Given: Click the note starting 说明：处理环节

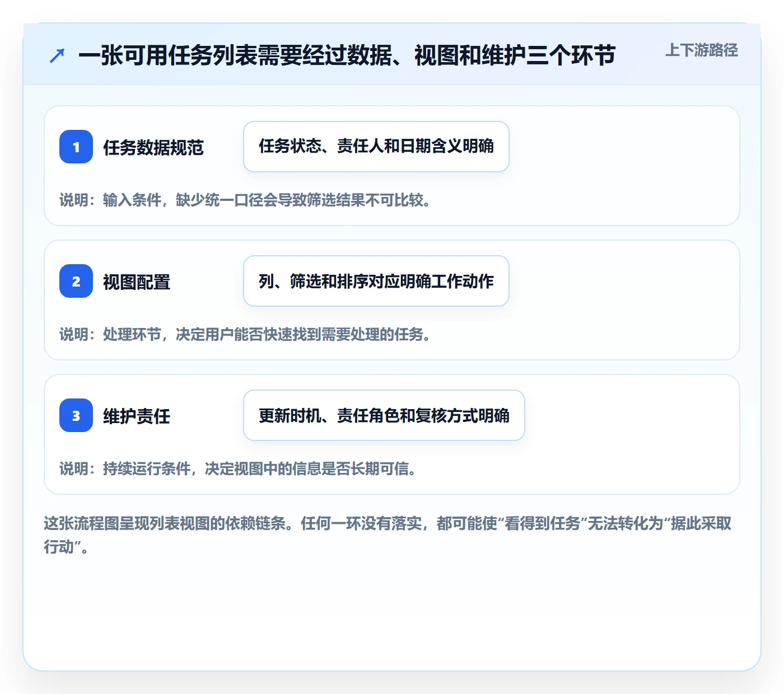Looking at the screenshot, I should 245,335.
